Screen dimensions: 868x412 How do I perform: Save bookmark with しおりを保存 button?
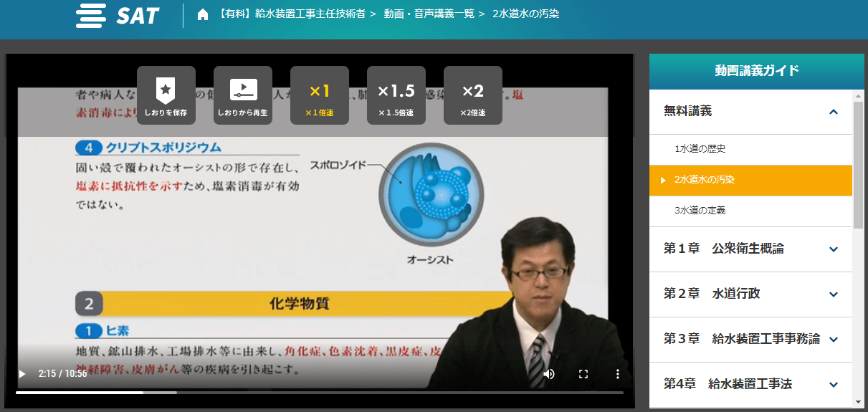click(x=166, y=95)
